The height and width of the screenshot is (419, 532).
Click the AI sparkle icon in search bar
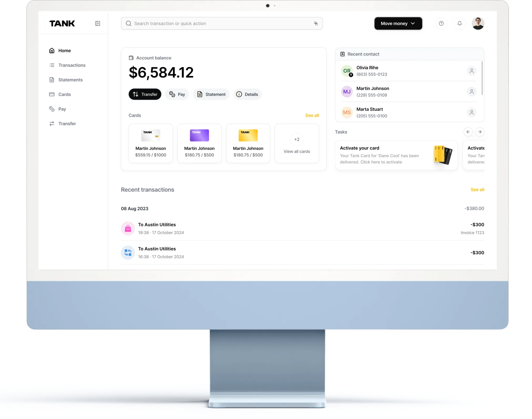point(316,23)
